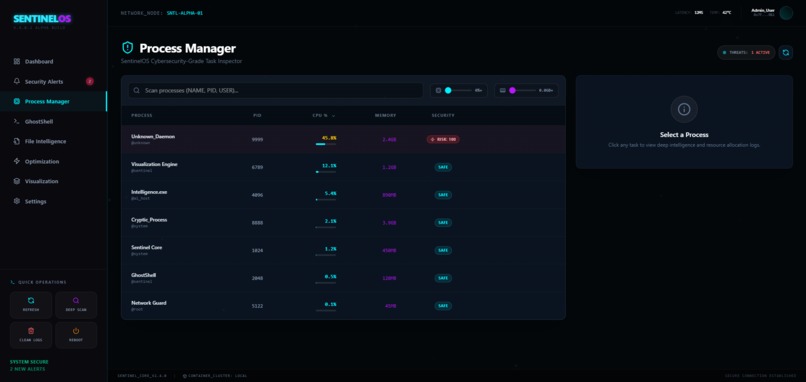Select the Unknown_Daemon process row
Viewport: 806px width, 382px height.
coord(343,139)
